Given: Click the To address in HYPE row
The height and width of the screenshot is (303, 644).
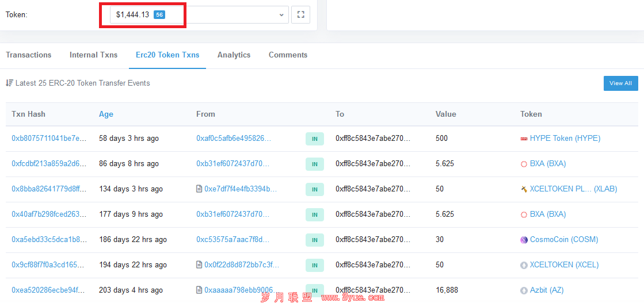Looking at the screenshot, I should click(x=373, y=139).
